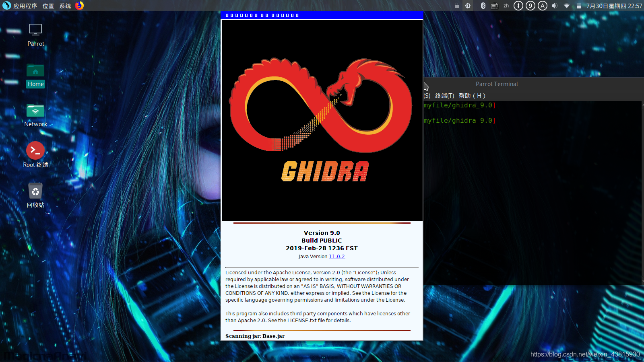
Task: Launch Firefox from the top panel
Action: coord(80,5)
